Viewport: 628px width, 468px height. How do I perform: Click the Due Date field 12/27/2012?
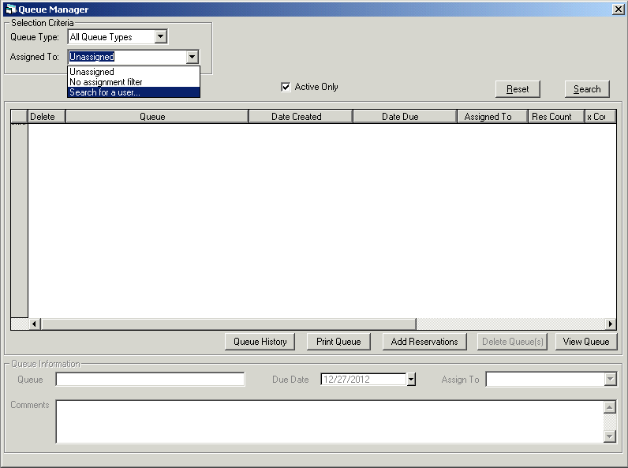[364, 379]
